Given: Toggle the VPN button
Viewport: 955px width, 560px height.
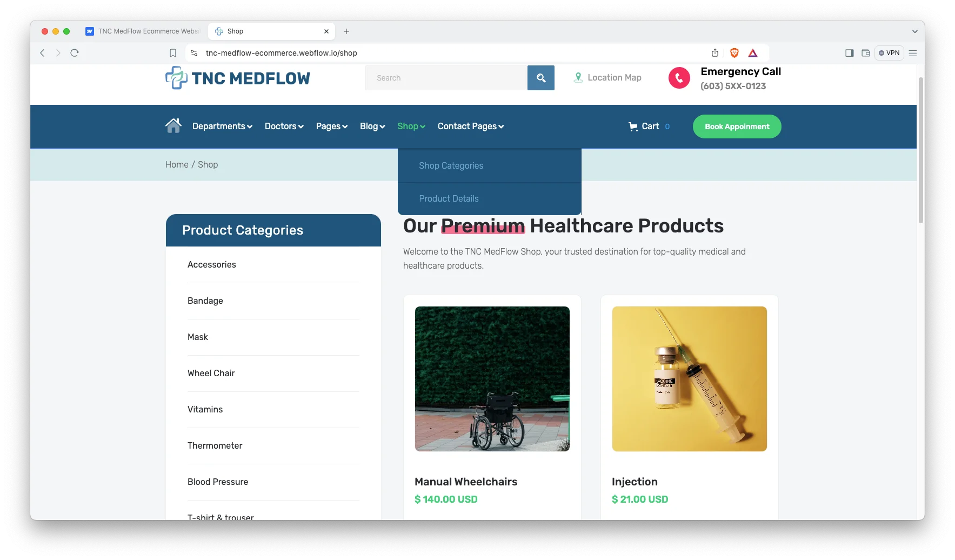Looking at the screenshot, I should coord(889,53).
